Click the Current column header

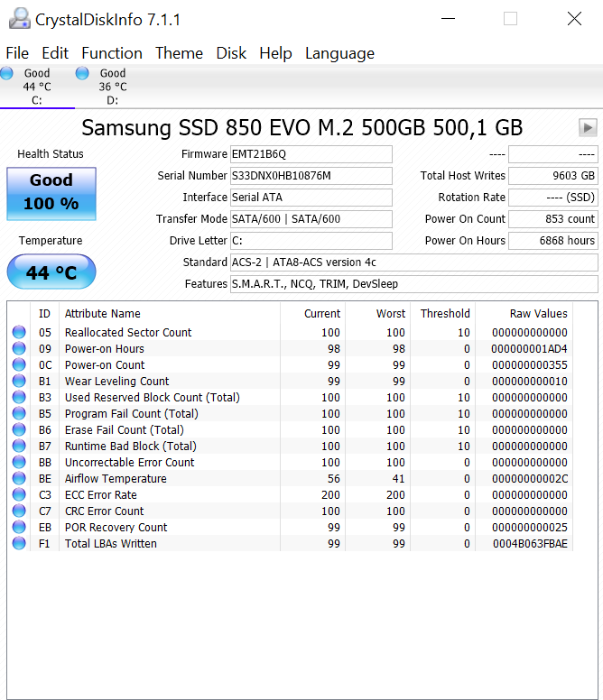pyautogui.click(x=312, y=313)
